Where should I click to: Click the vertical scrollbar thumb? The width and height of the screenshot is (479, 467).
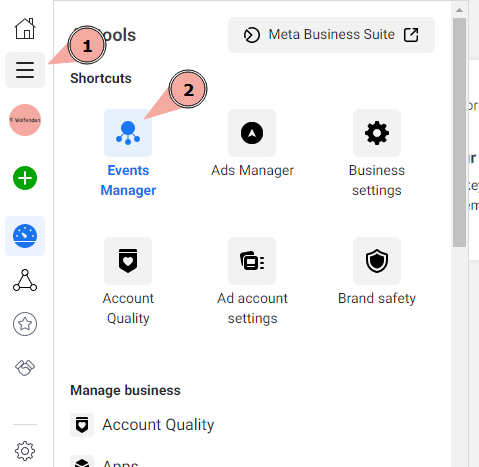459,132
